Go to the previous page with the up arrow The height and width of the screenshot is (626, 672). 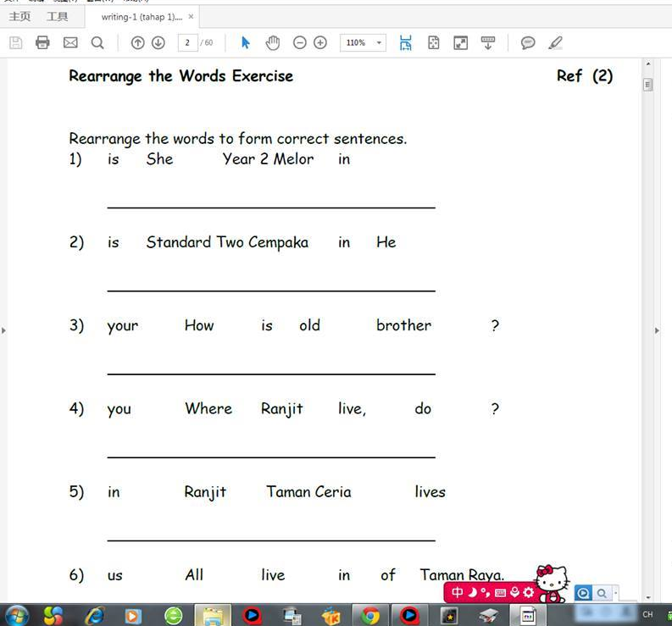pyautogui.click(x=137, y=42)
